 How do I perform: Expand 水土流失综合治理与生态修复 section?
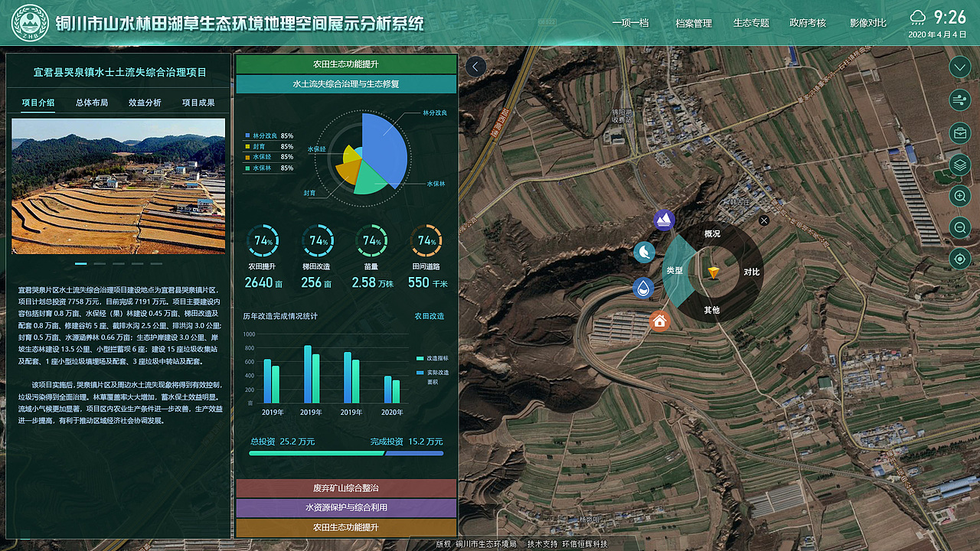pos(346,83)
